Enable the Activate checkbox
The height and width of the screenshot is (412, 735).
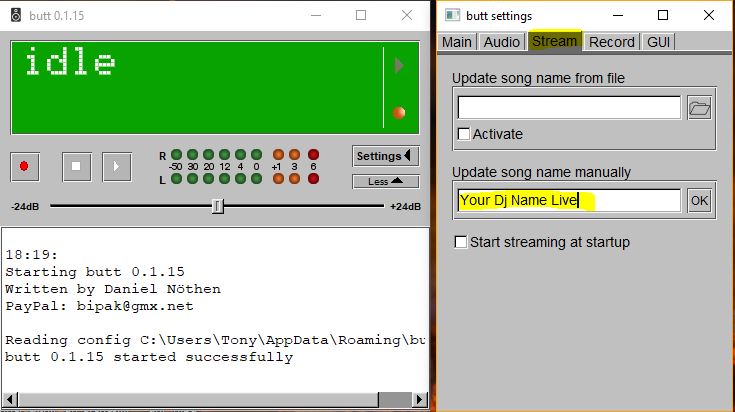464,134
